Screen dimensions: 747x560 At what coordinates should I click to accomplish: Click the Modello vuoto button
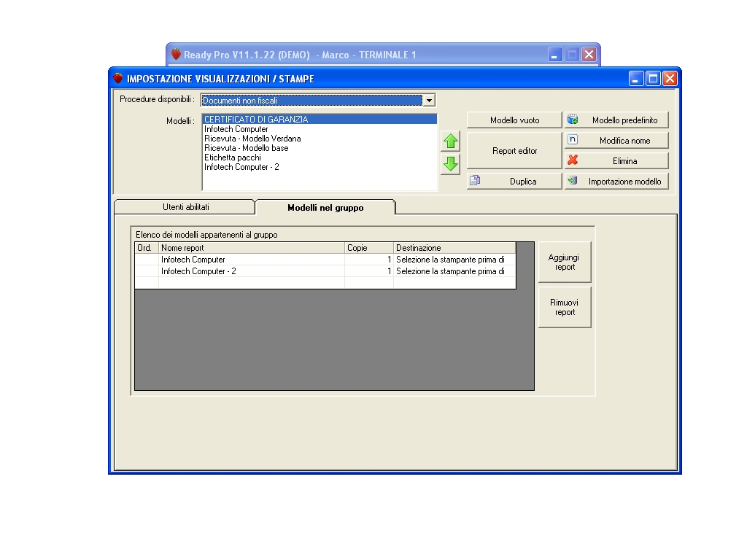coord(514,120)
